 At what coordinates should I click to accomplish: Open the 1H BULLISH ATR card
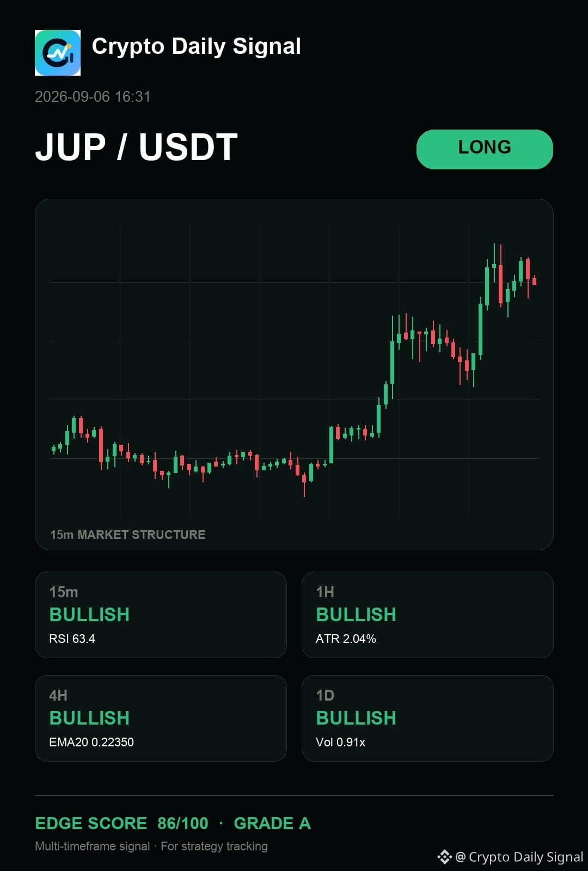[427, 615]
